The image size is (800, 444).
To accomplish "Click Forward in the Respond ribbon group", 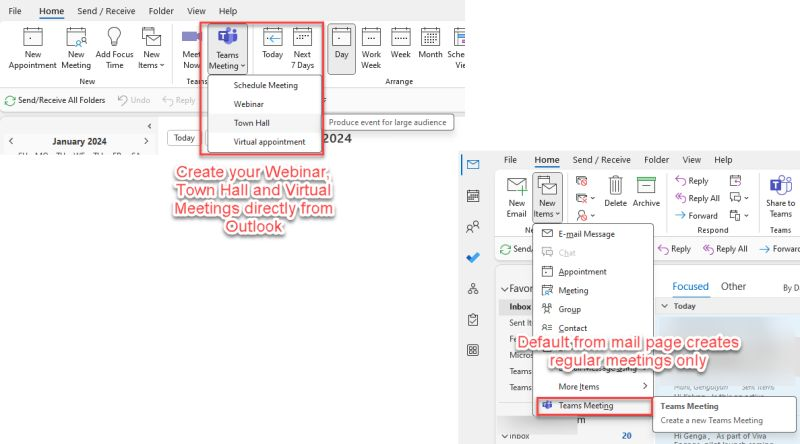I will coord(696,215).
